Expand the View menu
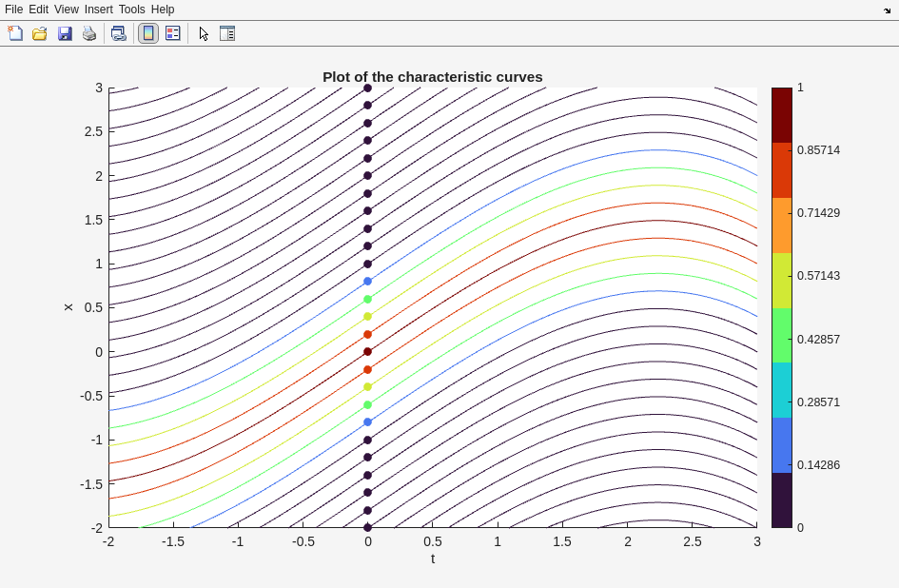Image resolution: width=899 pixels, height=588 pixels. tap(67, 10)
